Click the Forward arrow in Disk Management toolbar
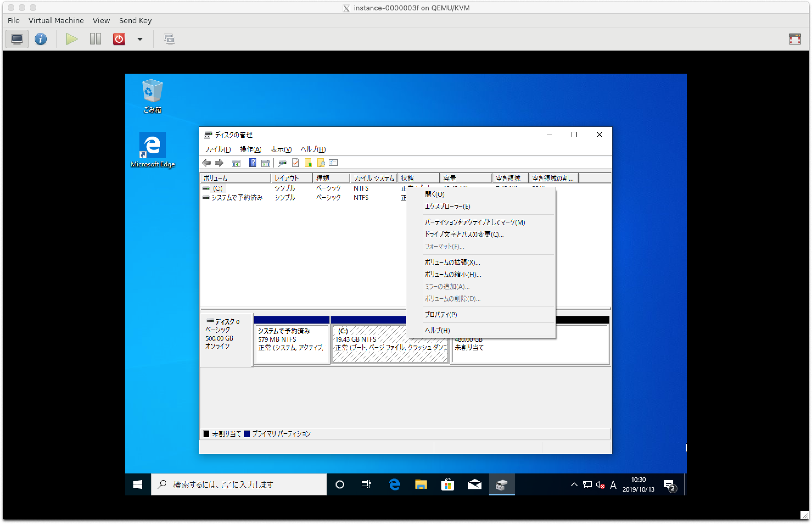The image size is (812, 524). pyautogui.click(x=219, y=163)
